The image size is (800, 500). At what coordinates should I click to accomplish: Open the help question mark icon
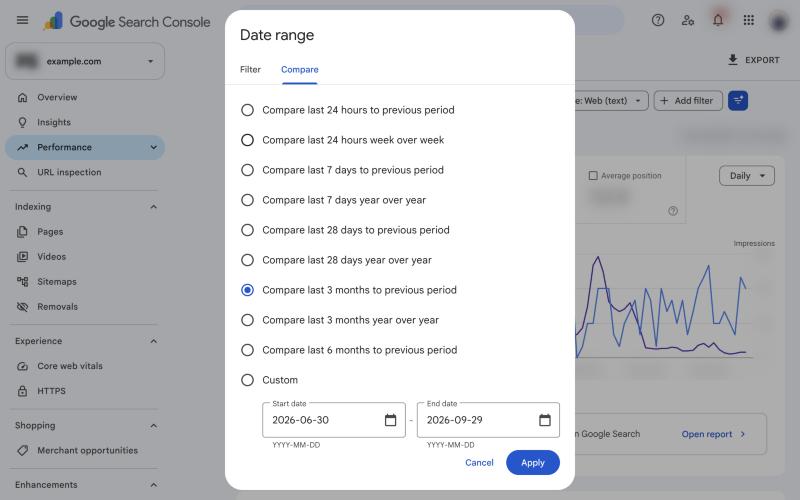pyautogui.click(x=658, y=20)
